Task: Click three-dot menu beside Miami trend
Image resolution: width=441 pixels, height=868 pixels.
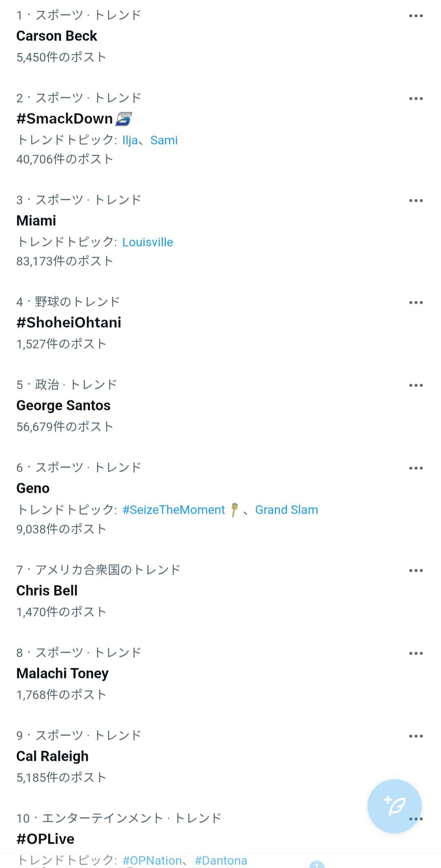Action: pos(416,201)
